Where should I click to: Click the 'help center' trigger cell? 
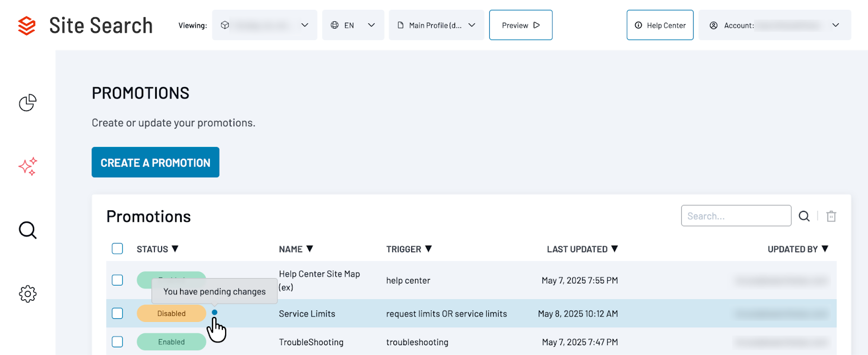408,280
